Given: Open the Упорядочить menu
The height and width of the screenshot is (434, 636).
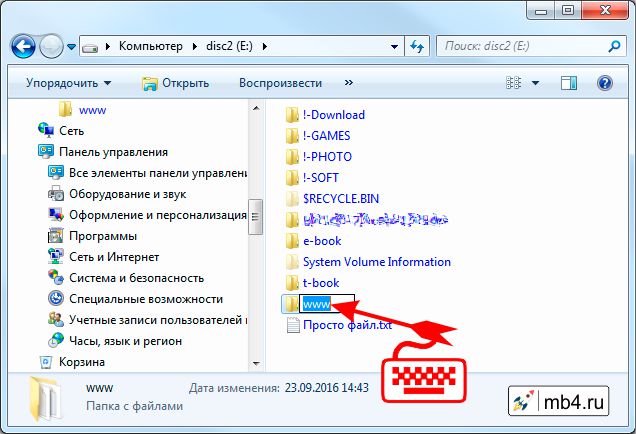Looking at the screenshot, I should coord(68,83).
